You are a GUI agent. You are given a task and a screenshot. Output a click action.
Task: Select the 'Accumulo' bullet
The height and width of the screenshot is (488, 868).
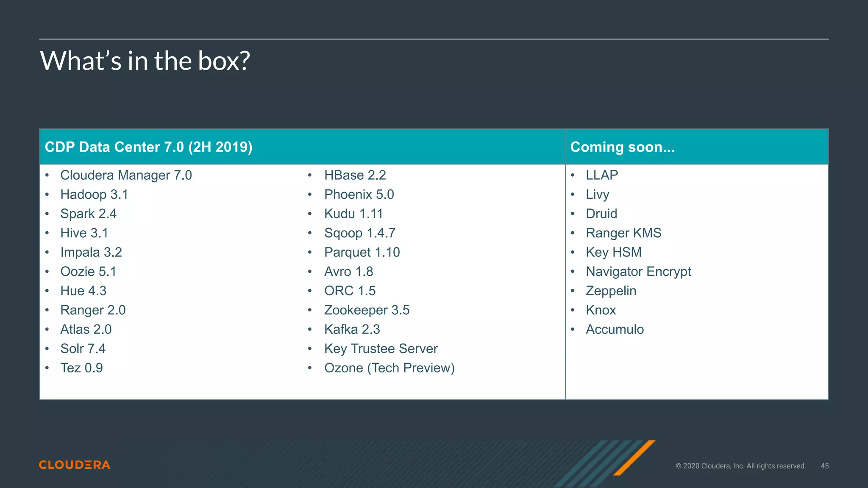(x=615, y=329)
